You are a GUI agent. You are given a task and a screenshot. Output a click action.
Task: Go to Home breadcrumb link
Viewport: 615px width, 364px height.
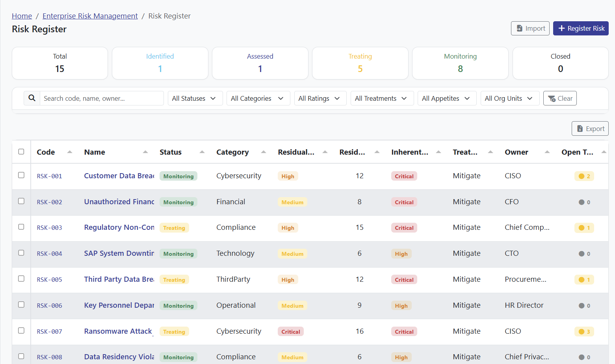coord(22,16)
